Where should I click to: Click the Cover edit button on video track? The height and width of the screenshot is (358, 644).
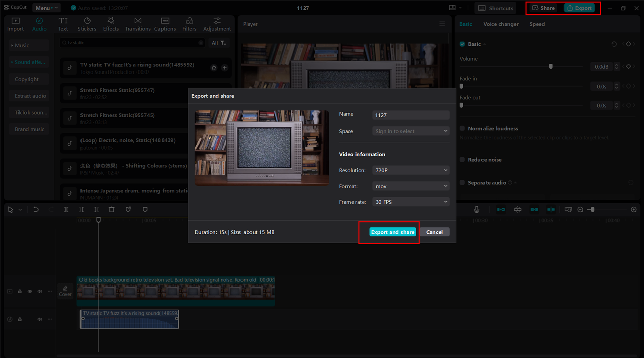[x=65, y=291]
